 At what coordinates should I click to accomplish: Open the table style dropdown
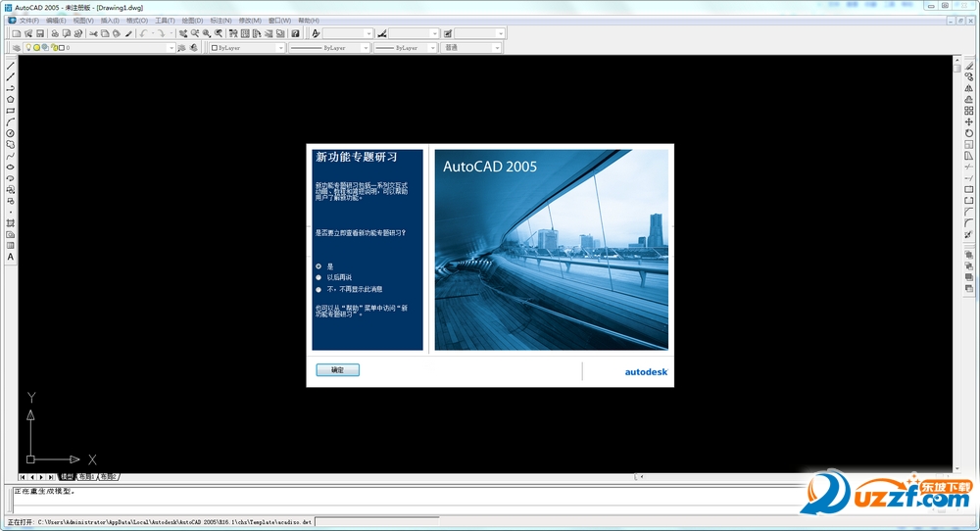(x=501, y=33)
